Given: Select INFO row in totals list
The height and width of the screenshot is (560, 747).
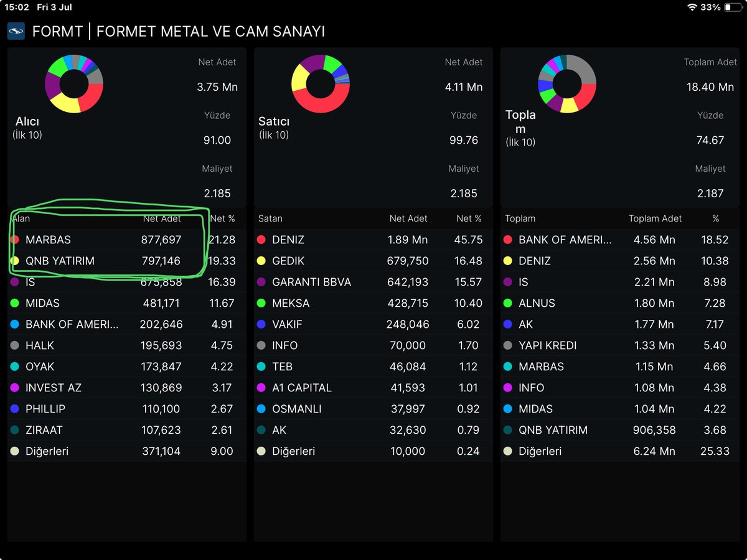Looking at the screenshot, I should point(620,388).
